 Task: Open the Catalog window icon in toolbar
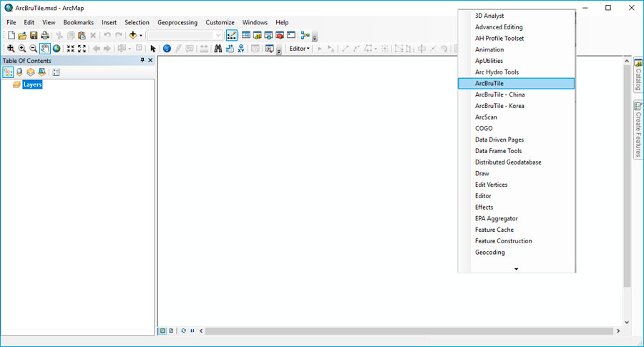[x=257, y=35]
